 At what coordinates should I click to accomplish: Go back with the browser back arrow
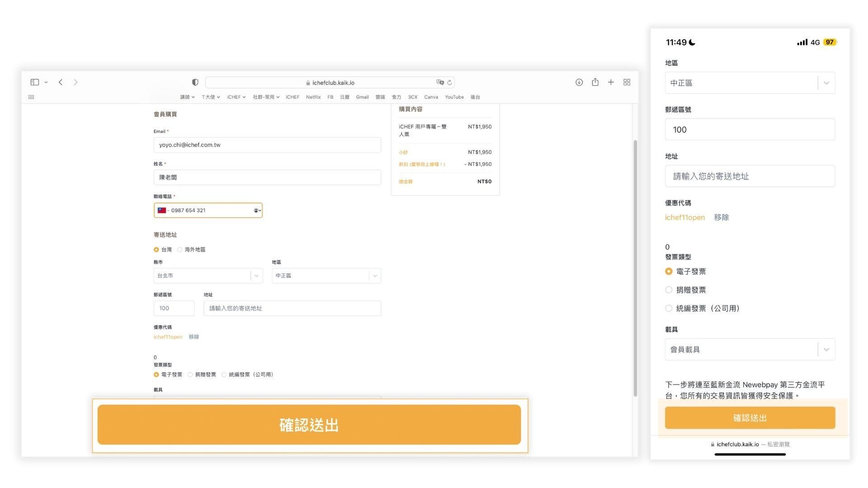click(61, 82)
